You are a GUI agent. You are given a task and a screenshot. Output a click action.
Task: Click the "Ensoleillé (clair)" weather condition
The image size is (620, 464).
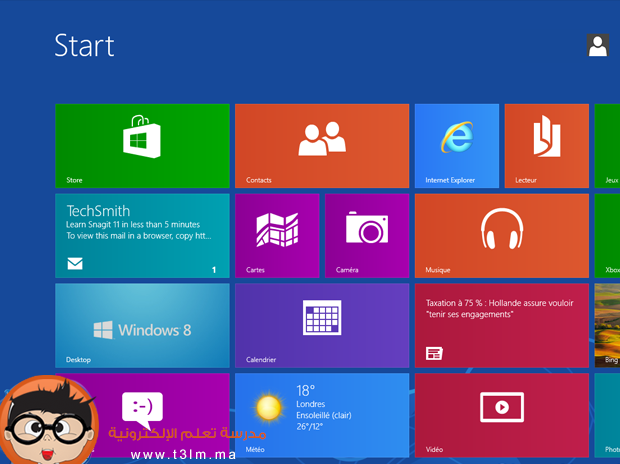[324, 415]
